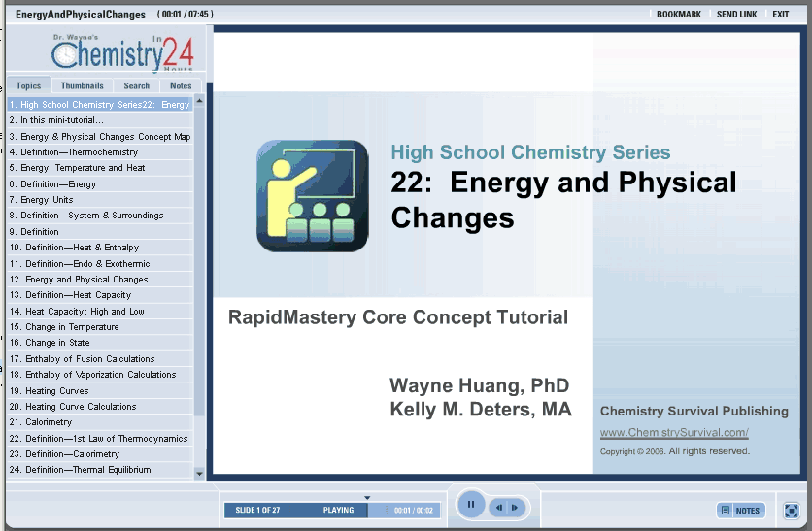Click the teacher classroom icon on slide
This screenshot has height=531, width=812.
[x=312, y=196]
